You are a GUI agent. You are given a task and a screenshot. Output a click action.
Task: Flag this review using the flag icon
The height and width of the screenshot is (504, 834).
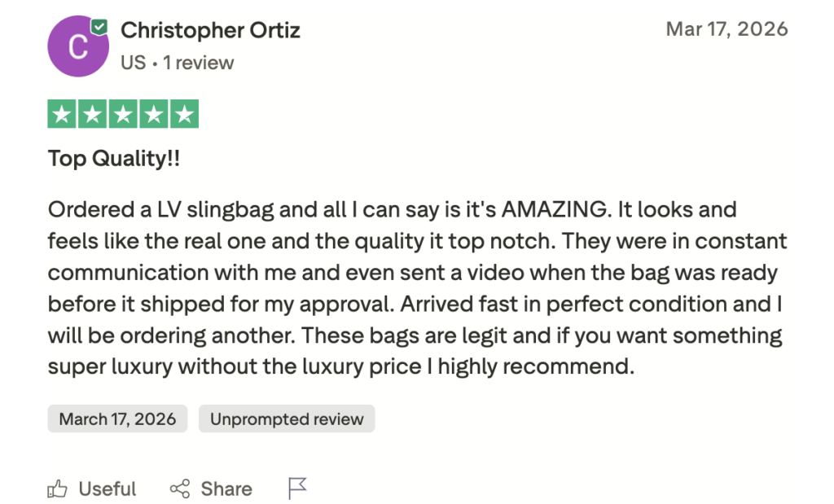pyautogui.click(x=297, y=489)
